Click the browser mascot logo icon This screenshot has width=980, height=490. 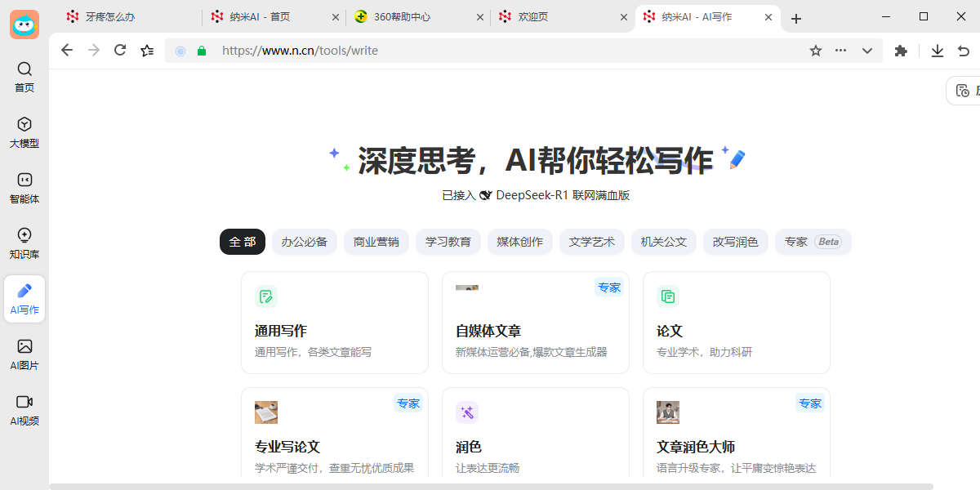24,24
